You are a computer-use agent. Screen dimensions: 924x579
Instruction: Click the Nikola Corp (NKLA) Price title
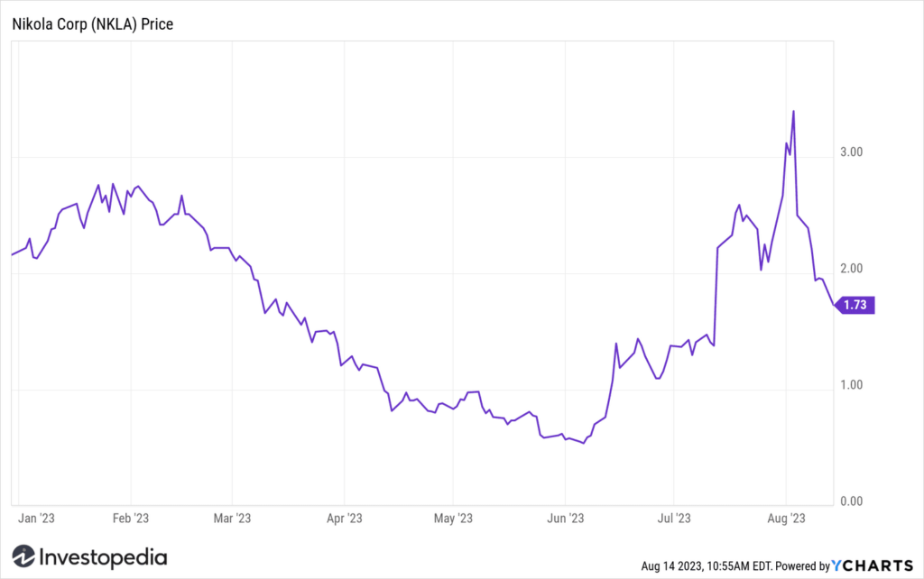93,24
